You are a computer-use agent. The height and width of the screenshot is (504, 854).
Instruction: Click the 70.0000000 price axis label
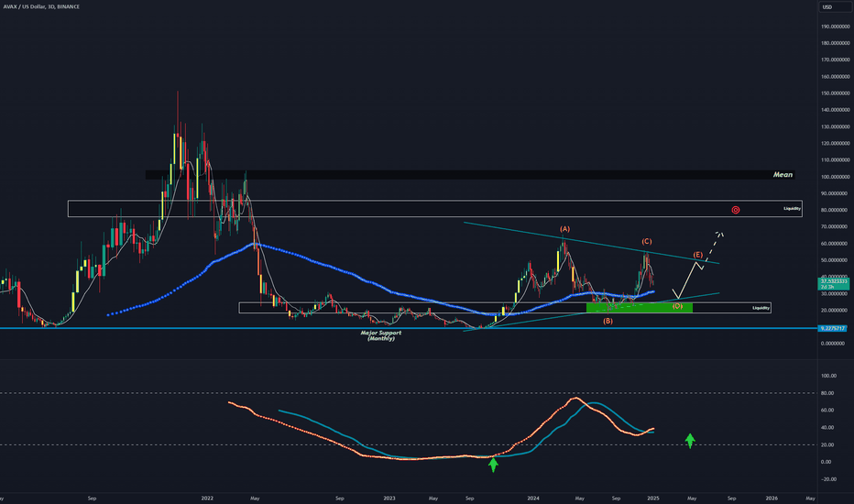837,226
